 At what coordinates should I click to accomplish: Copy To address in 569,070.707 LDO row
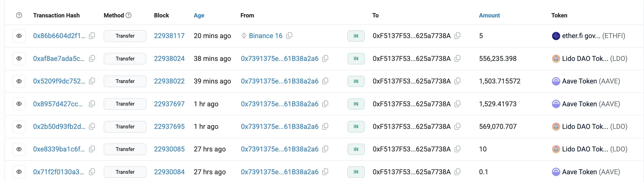pyautogui.click(x=458, y=127)
